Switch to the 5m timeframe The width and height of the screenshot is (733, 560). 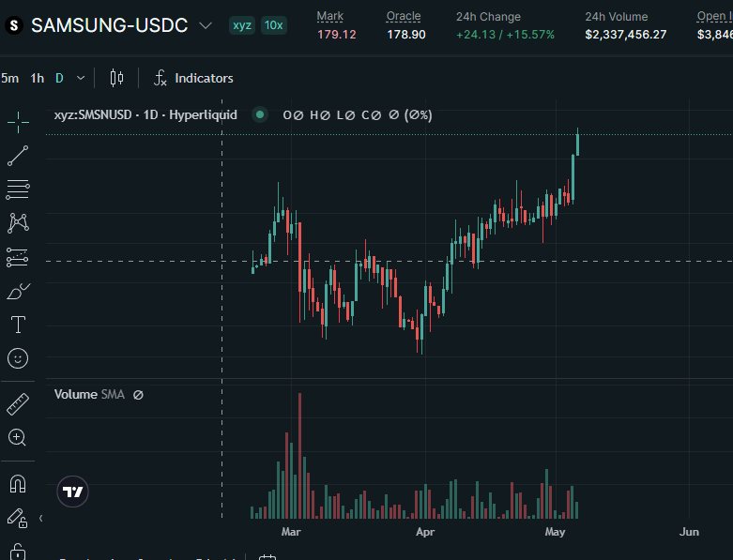point(9,78)
